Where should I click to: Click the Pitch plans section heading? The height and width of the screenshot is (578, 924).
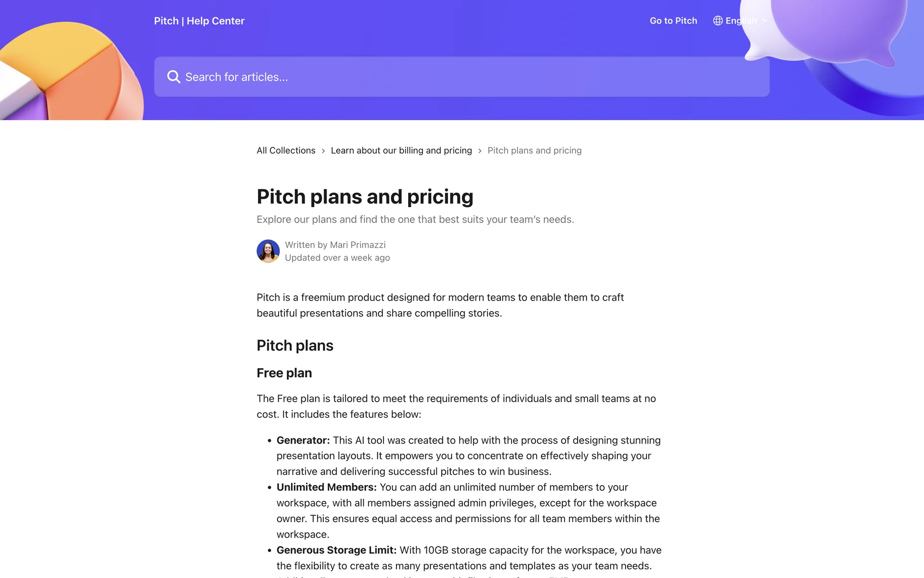click(295, 345)
